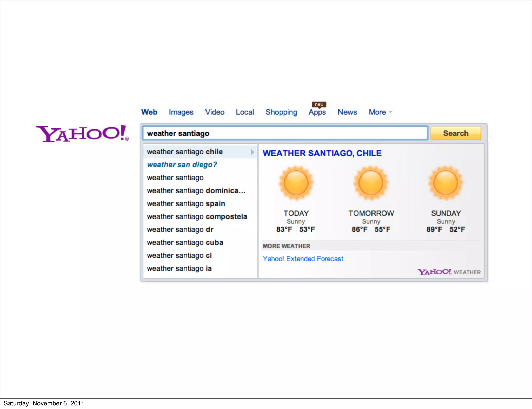Image resolution: width=532 pixels, height=409 pixels.
Task: Click the Yahoo! logo
Action: [82, 133]
